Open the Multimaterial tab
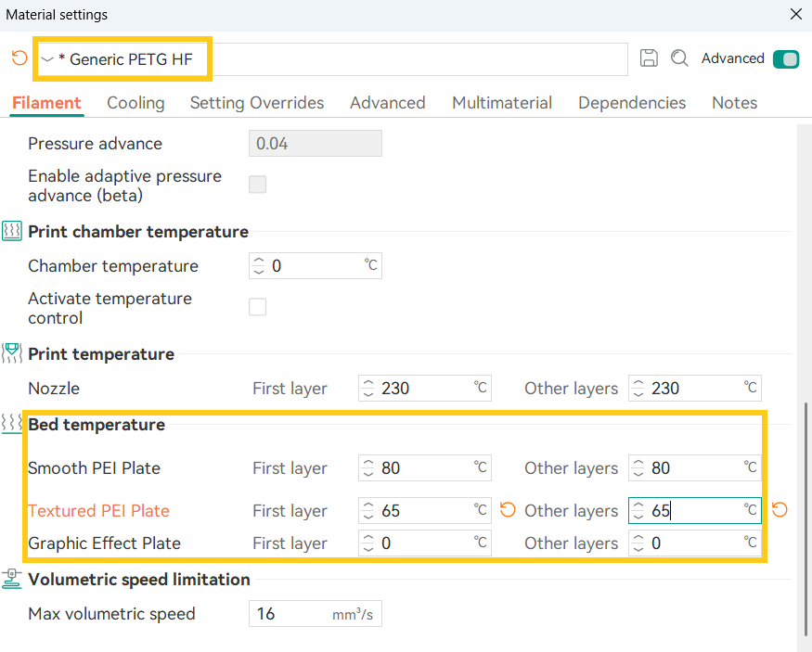 (x=502, y=102)
